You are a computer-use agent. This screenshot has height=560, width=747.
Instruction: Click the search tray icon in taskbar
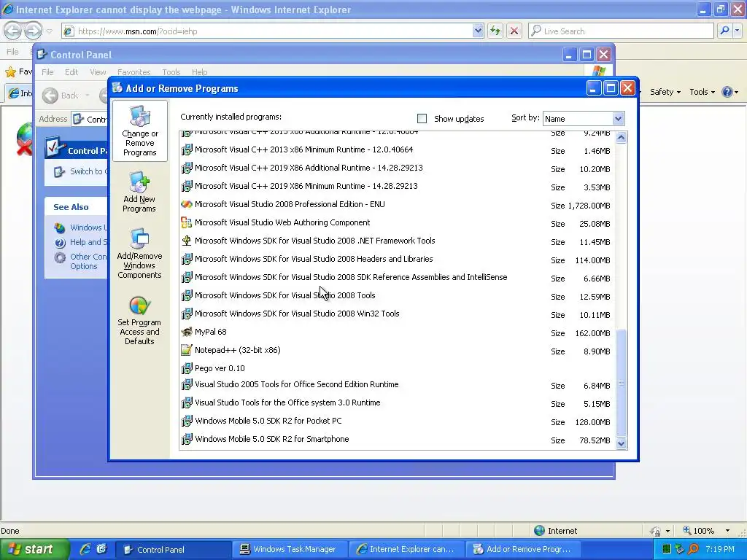(x=693, y=549)
